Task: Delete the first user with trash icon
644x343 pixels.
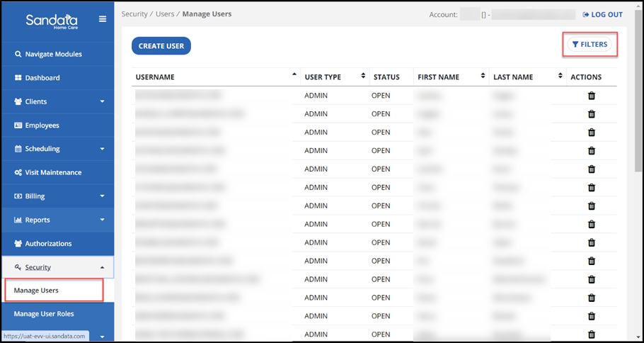Action: coord(592,96)
